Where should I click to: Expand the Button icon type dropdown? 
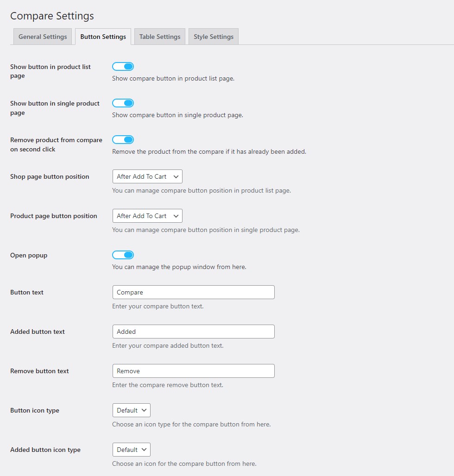click(131, 410)
